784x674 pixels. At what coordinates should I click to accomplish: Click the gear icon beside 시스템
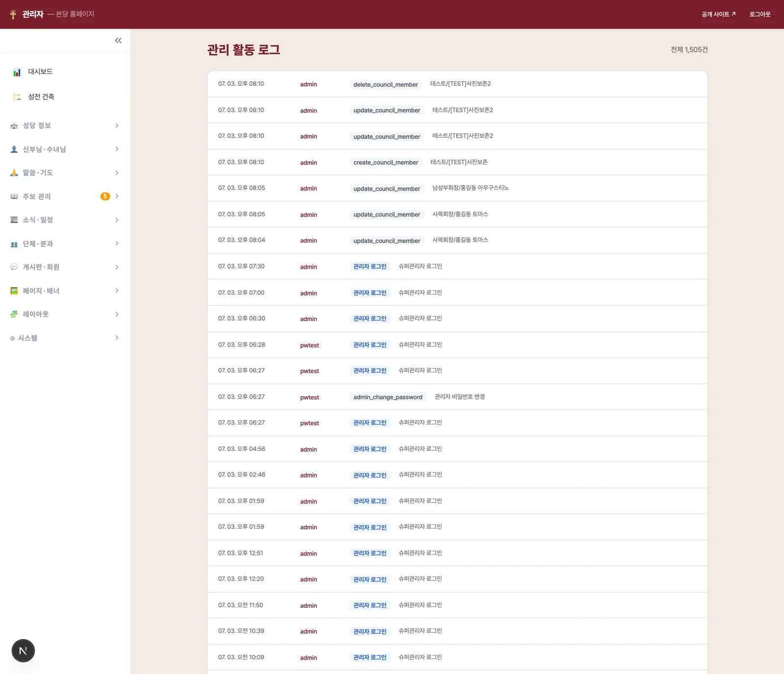(x=12, y=338)
